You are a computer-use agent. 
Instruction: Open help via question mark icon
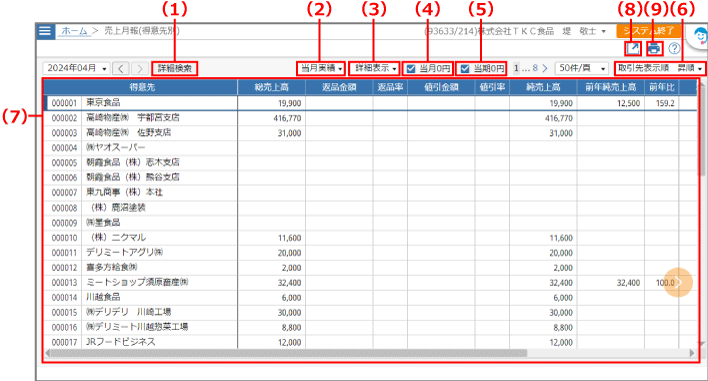674,48
